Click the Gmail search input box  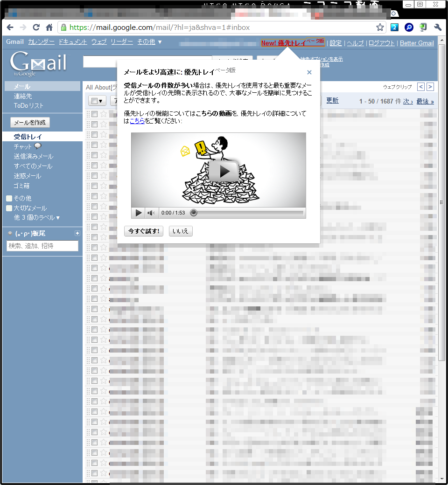click(x=147, y=62)
